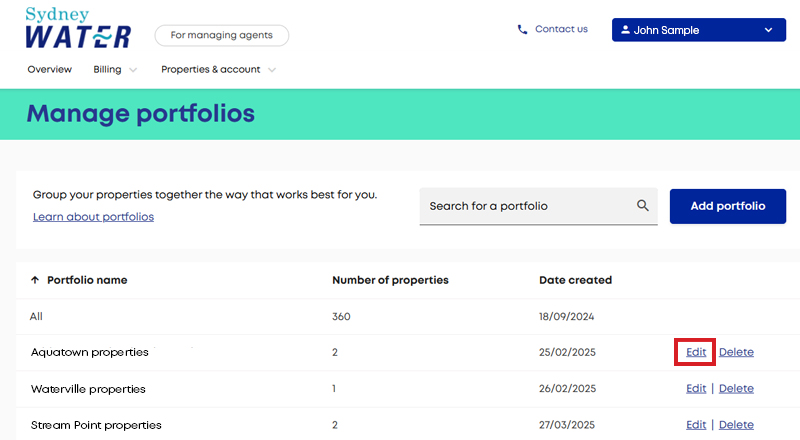Click the Sydney Water logo
The height and width of the screenshot is (440, 800).
[78, 28]
